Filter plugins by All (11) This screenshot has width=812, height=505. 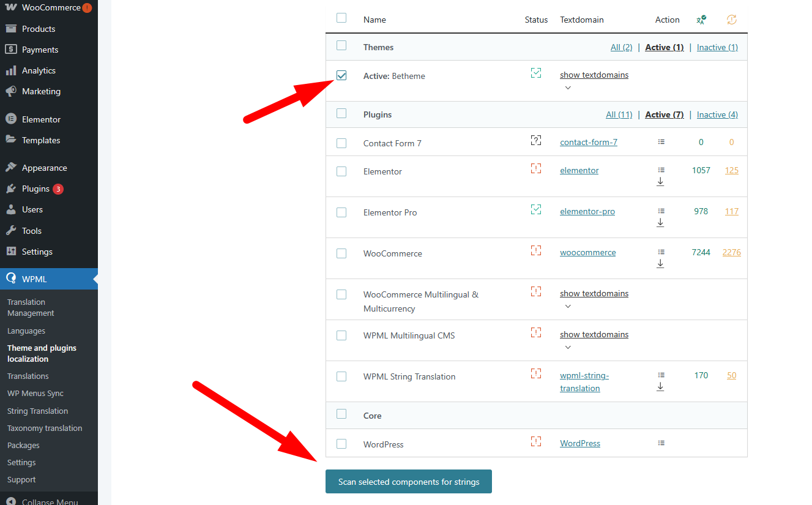coord(619,114)
